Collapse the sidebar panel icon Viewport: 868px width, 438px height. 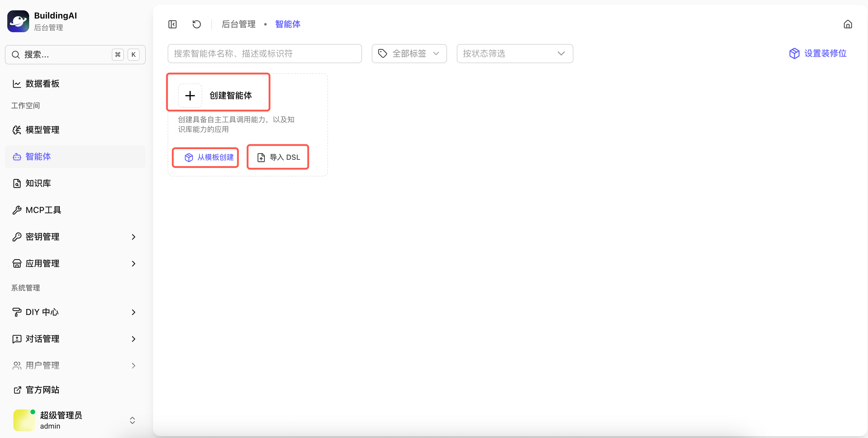(172, 24)
